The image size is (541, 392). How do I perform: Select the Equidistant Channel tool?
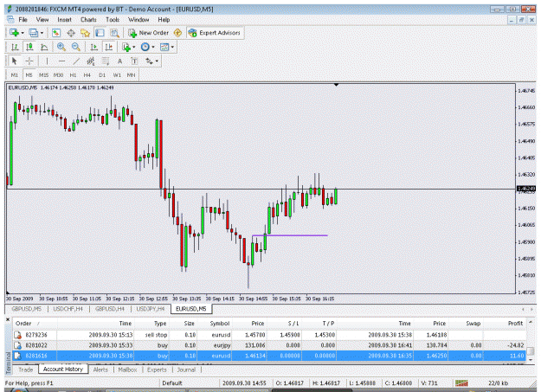91,61
